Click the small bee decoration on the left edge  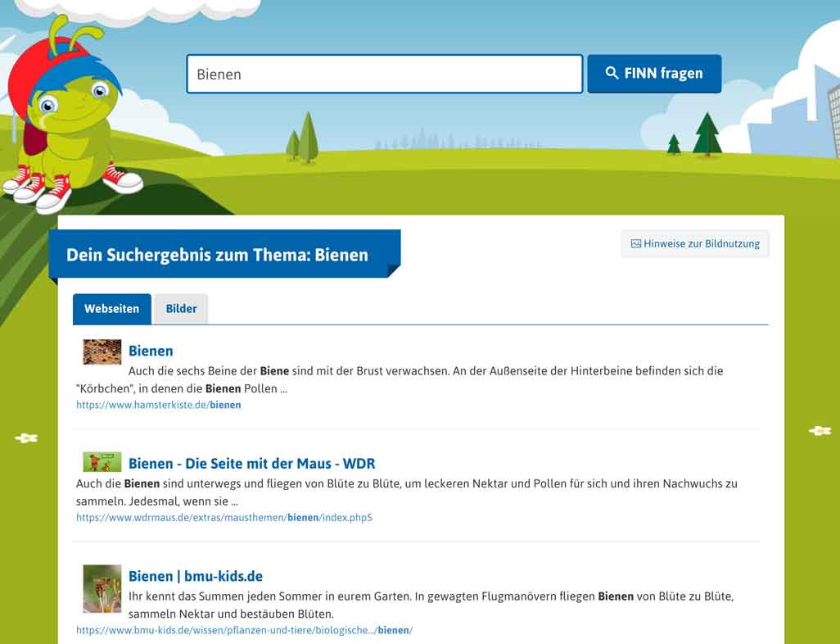click(x=25, y=438)
